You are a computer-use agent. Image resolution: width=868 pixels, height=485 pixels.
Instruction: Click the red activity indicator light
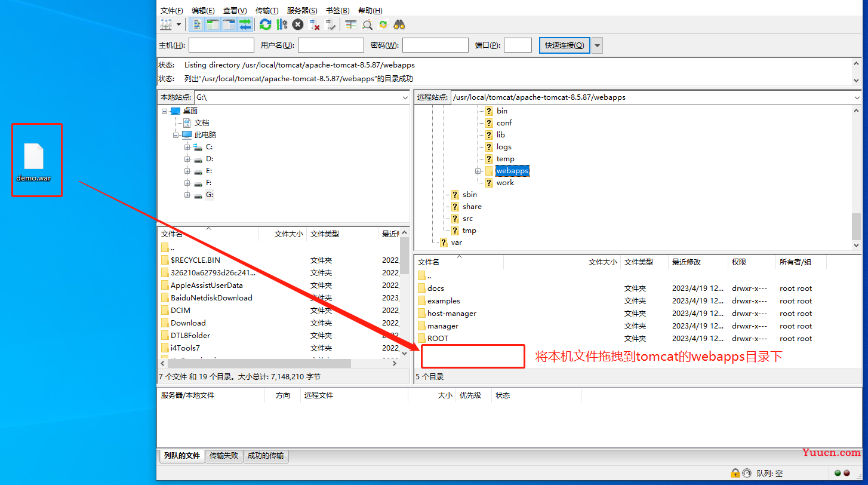point(848,473)
